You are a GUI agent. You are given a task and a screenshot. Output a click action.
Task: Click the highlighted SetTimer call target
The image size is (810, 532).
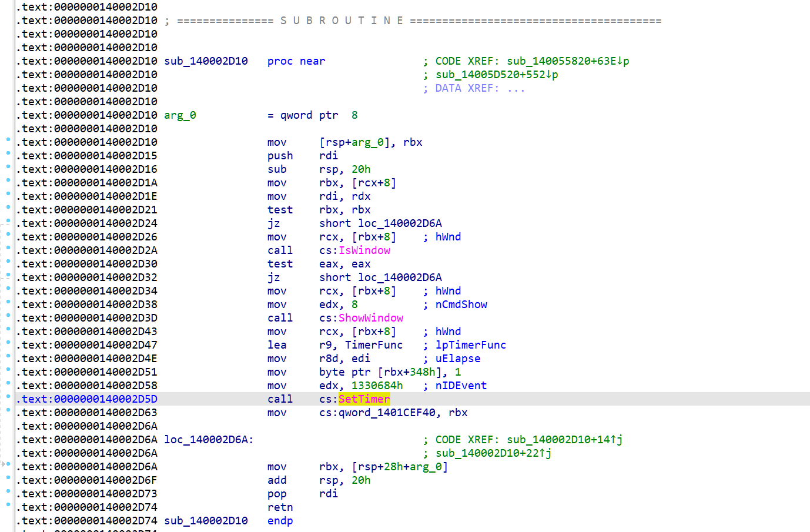pos(364,399)
